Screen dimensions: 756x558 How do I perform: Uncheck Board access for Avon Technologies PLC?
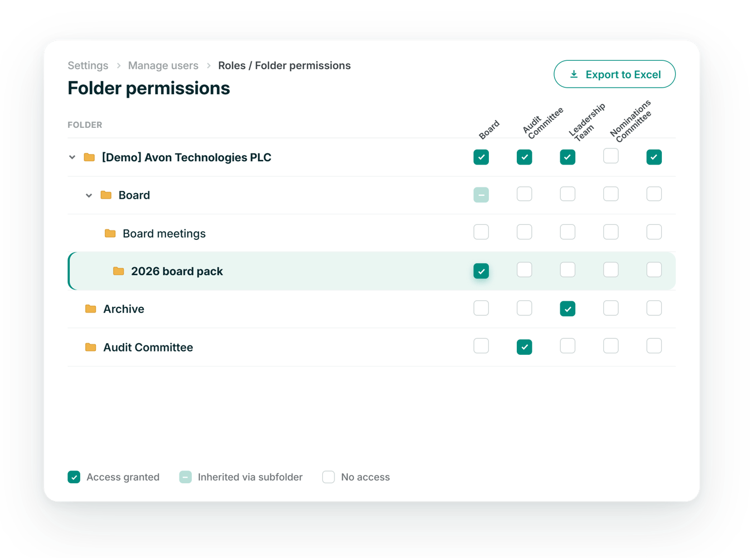click(481, 157)
